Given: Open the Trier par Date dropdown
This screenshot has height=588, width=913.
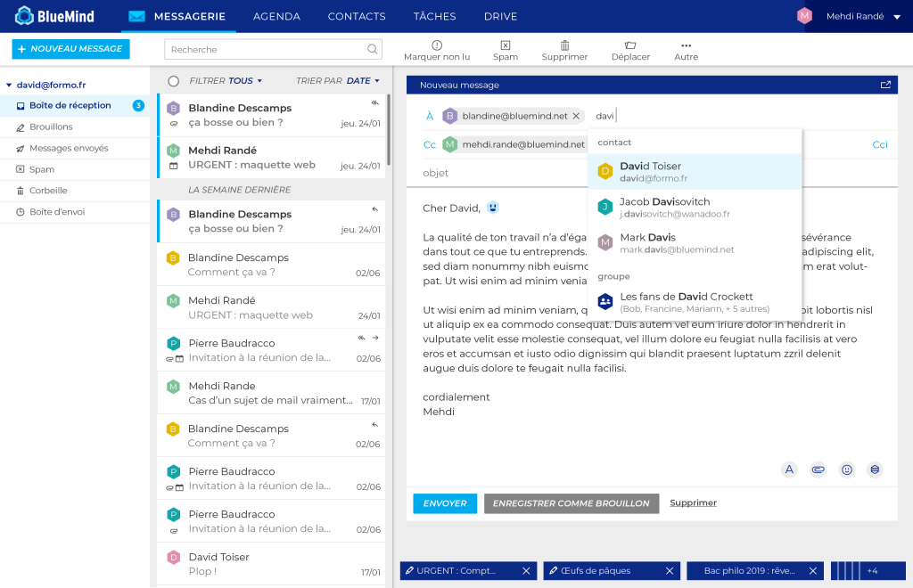Looking at the screenshot, I should tap(363, 81).
